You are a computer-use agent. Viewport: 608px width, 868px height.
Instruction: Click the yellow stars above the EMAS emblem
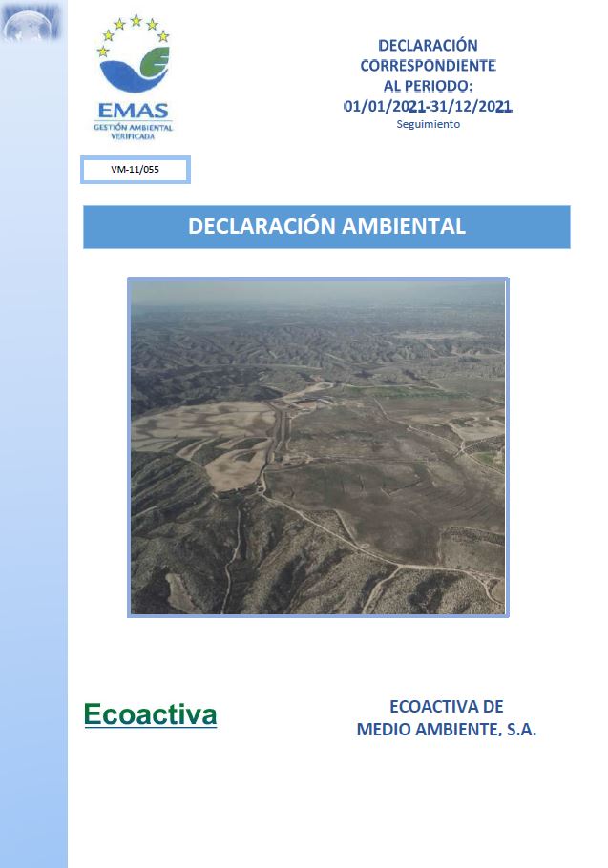pyautogui.click(x=135, y=29)
